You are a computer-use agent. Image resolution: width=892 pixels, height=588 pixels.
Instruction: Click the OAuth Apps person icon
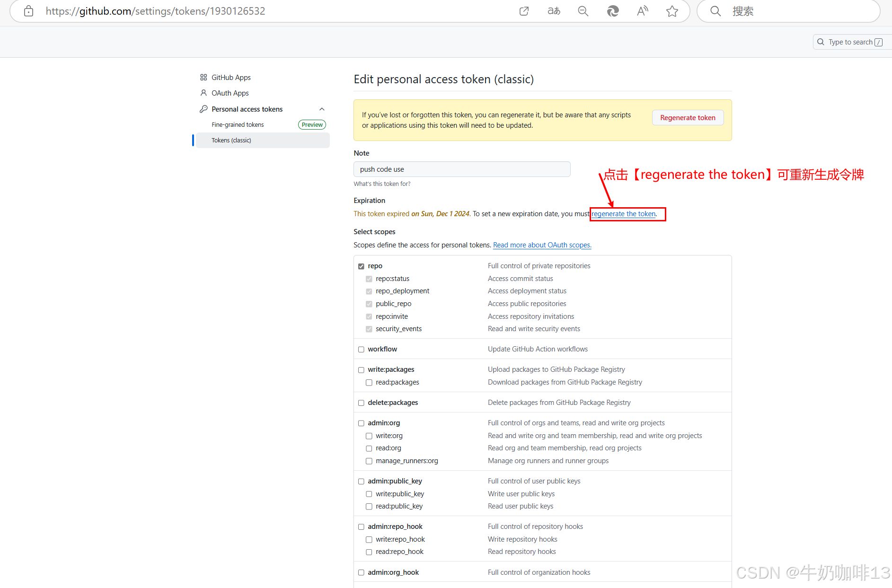tap(203, 93)
